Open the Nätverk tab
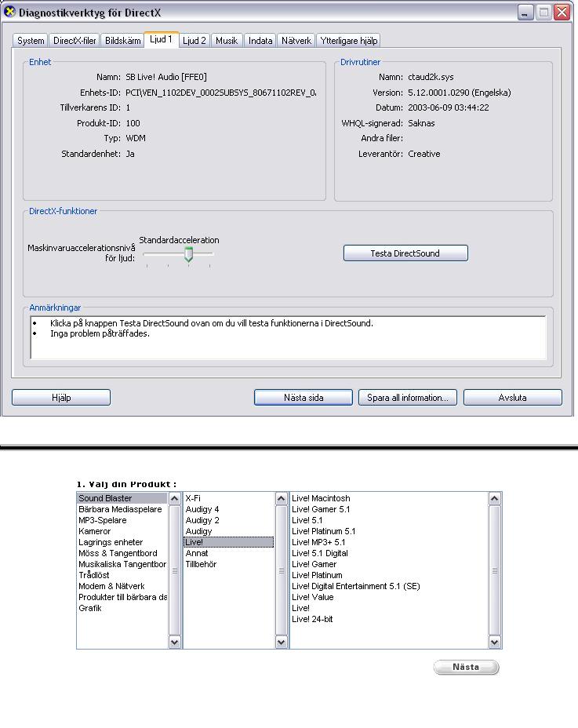 296,41
